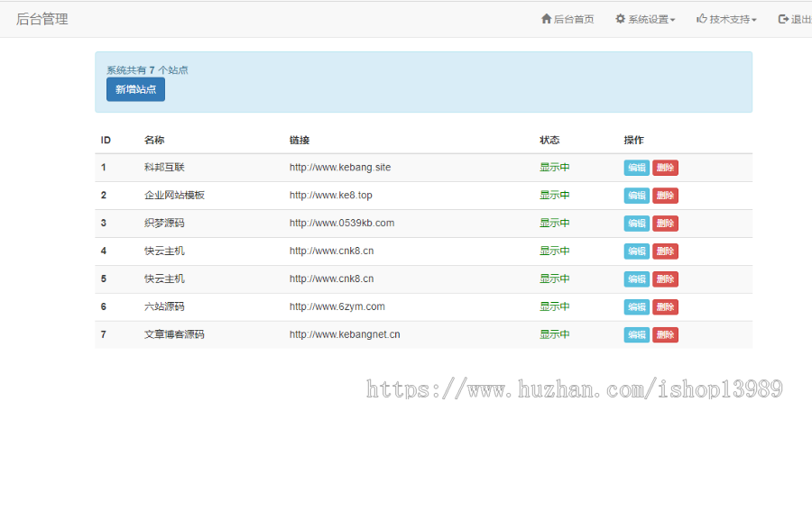Click 显示中 status in 文章博客源码 row
Image resolution: width=812 pixels, height=512 pixels.
click(555, 334)
